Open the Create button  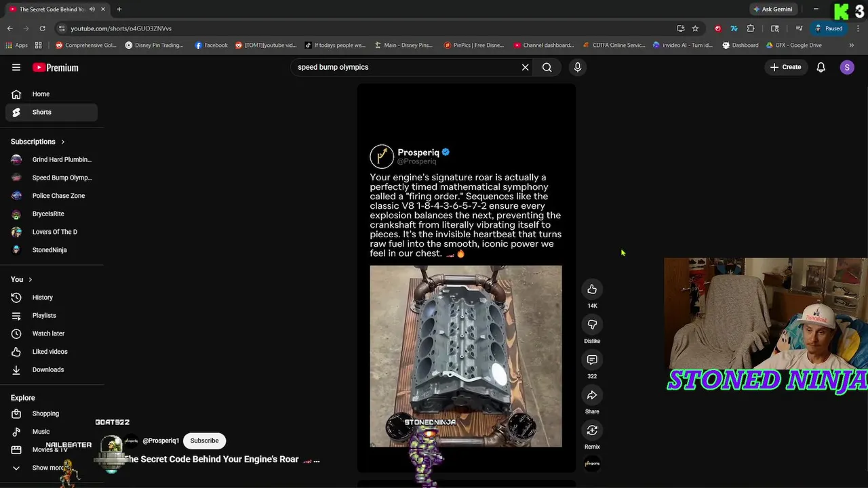point(785,67)
